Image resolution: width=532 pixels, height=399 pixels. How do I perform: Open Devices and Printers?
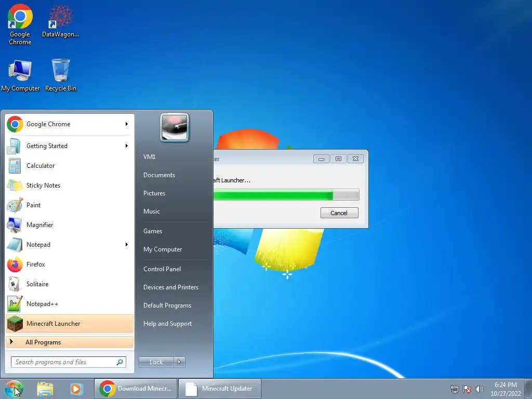[170, 287]
